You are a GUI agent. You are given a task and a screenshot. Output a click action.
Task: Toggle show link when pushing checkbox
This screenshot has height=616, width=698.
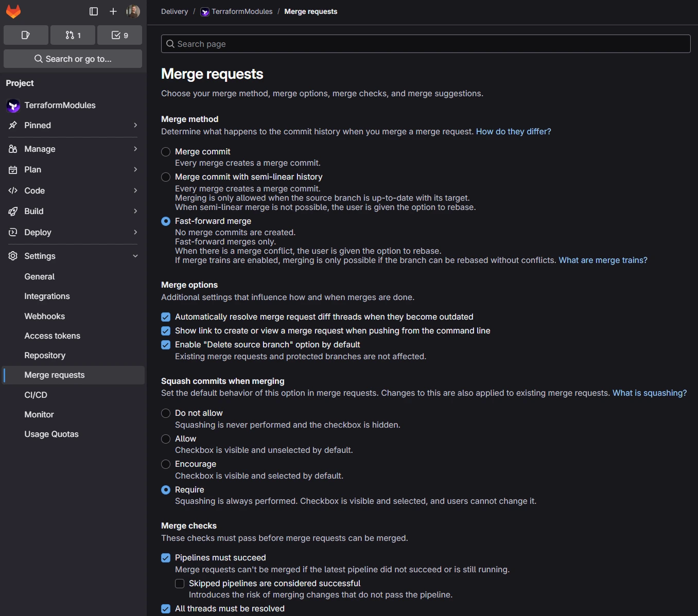click(x=166, y=331)
